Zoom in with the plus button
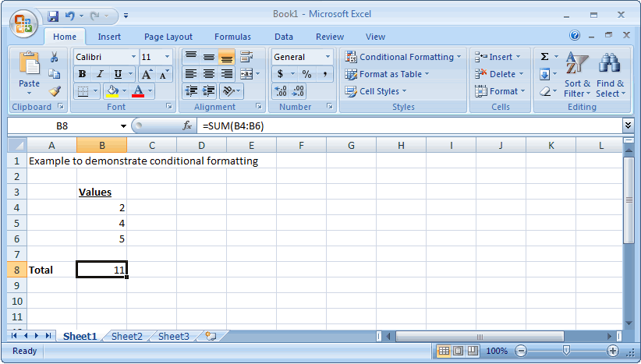 point(612,351)
